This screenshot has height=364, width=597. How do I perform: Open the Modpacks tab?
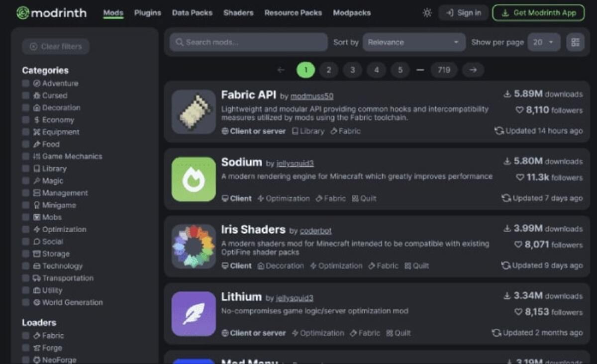click(352, 13)
